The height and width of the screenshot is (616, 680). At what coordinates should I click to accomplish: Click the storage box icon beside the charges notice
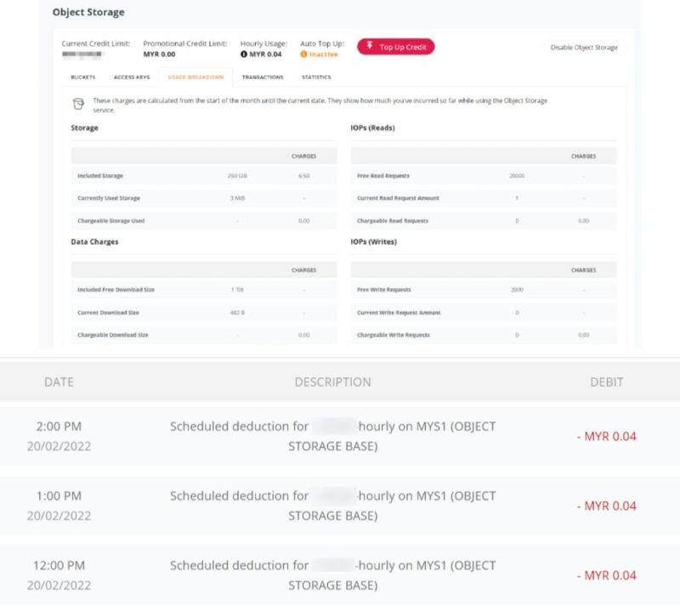(x=77, y=103)
